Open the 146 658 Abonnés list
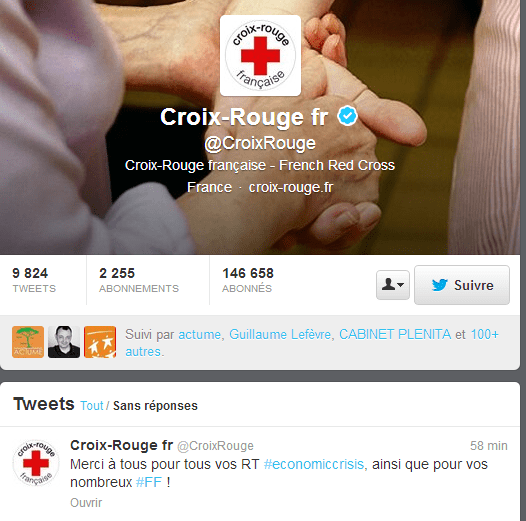This screenshot has height=521, width=526. (x=248, y=280)
